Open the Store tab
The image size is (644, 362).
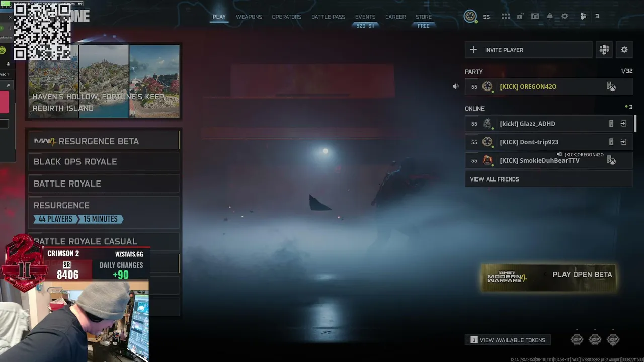click(424, 17)
